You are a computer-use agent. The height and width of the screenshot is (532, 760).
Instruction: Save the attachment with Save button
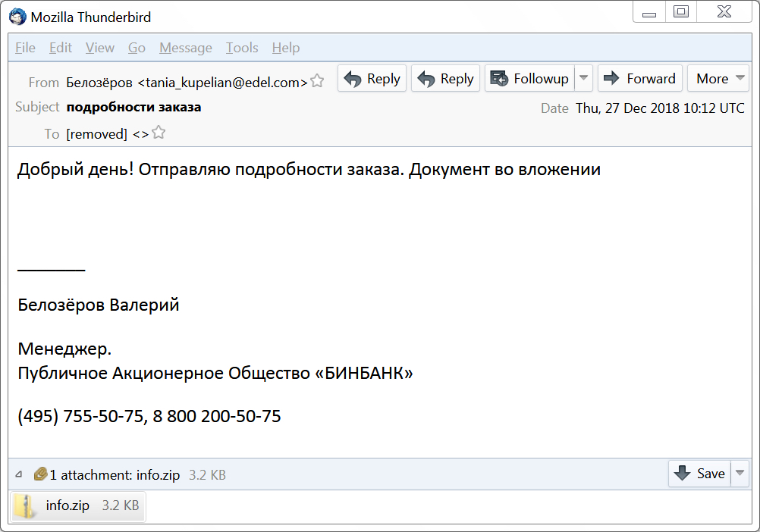tap(699, 474)
